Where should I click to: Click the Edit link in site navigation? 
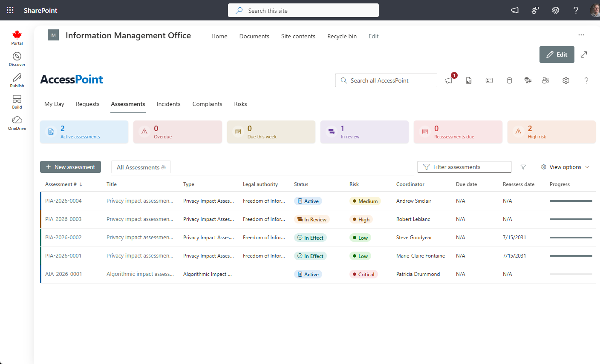pos(374,36)
